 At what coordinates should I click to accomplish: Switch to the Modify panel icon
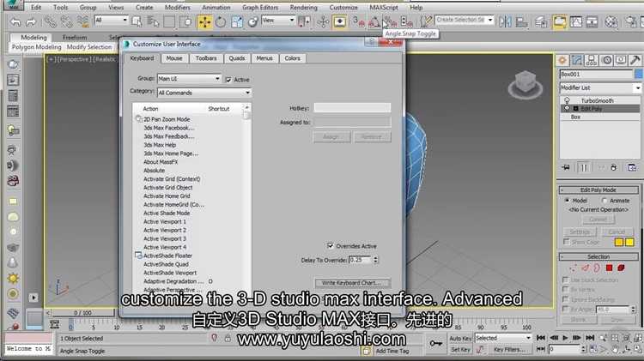click(x=577, y=60)
